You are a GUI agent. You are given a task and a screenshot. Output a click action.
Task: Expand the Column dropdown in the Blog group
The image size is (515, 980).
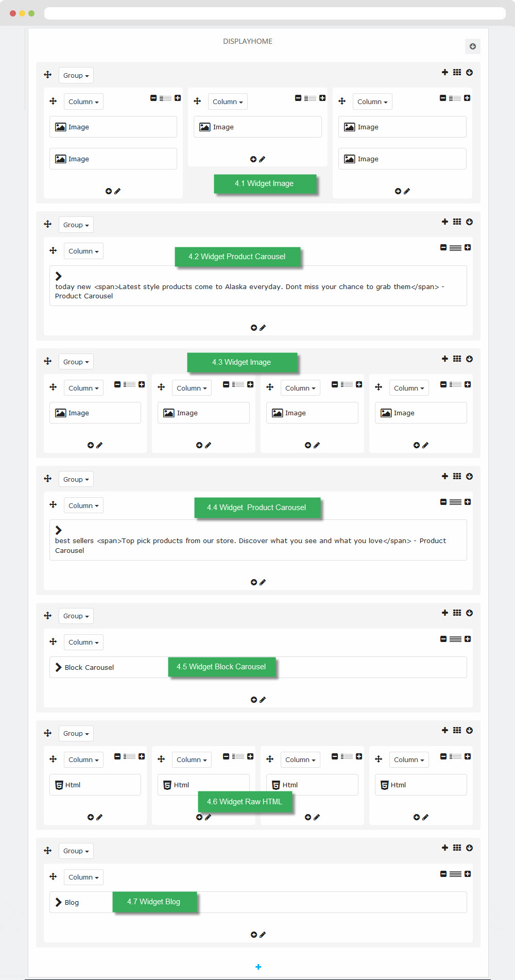pyautogui.click(x=83, y=877)
